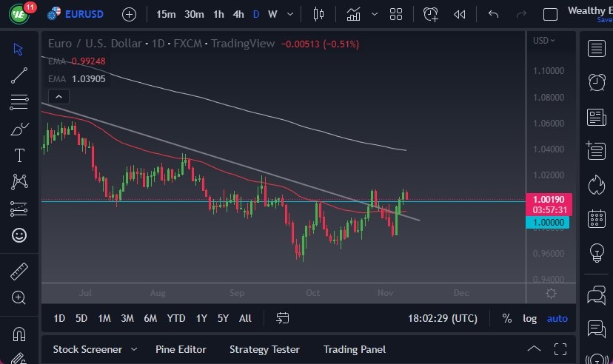The width and height of the screenshot is (613, 364).
Task: Select the trend line drawing tool
Action: [x=19, y=75]
